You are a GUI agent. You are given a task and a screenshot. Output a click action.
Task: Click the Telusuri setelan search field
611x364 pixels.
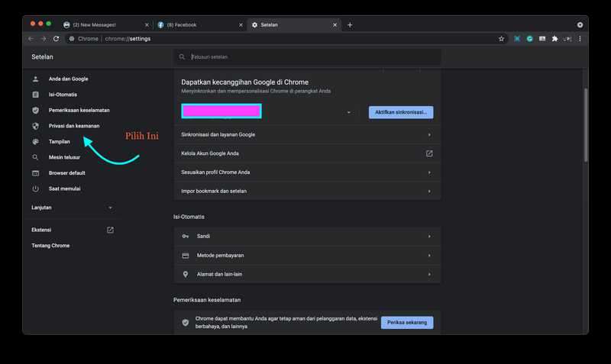307,56
